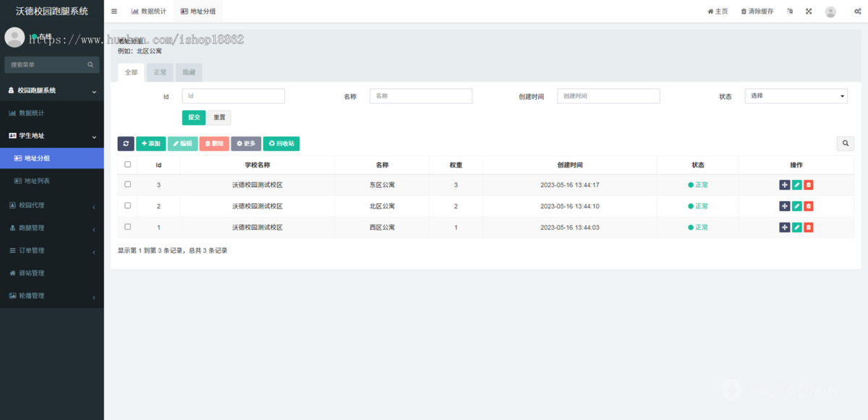Expand the 校园代理 sidebar menu
868x420 pixels.
[51, 205]
